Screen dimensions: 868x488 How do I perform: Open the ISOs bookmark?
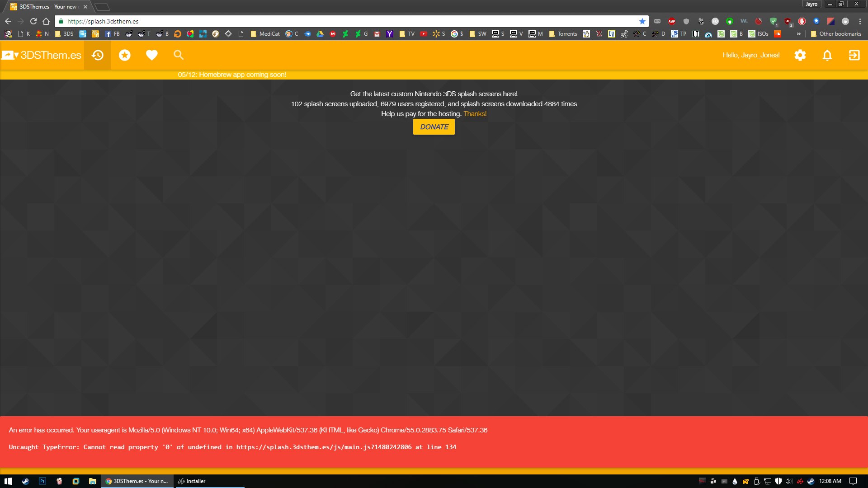pyautogui.click(x=758, y=34)
